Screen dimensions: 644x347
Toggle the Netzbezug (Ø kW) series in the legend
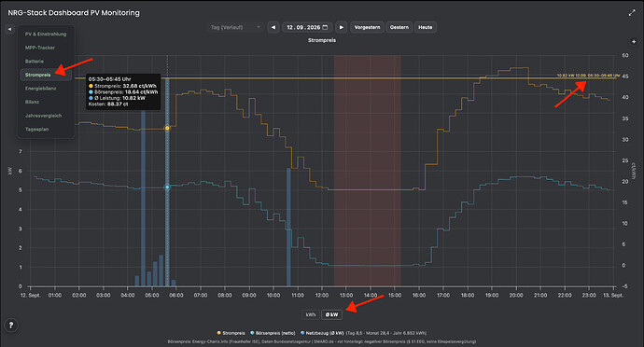(322, 333)
